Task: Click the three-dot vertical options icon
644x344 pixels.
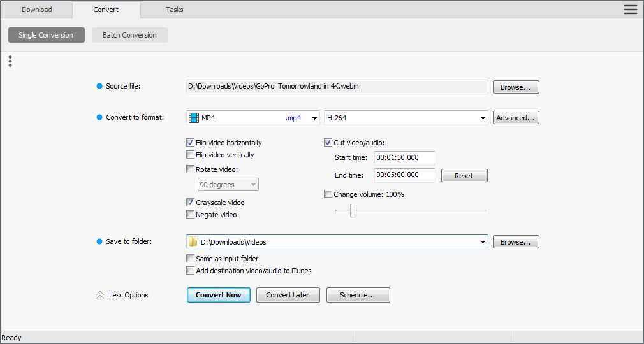Action: [10, 61]
